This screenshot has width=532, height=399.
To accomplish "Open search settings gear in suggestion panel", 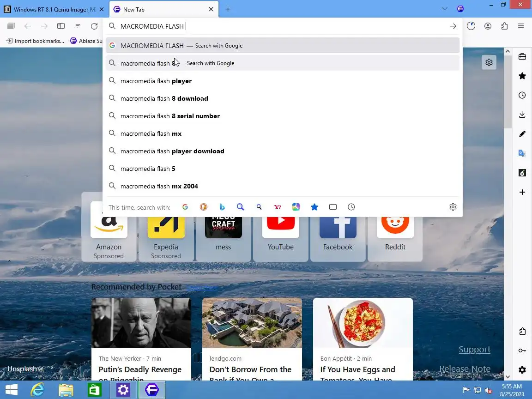I will (x=453, y=207).
